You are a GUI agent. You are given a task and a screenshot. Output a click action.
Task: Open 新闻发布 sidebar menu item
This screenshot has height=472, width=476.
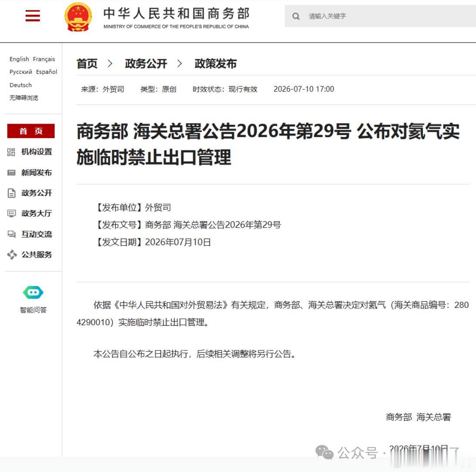click(x=37, y=172)
